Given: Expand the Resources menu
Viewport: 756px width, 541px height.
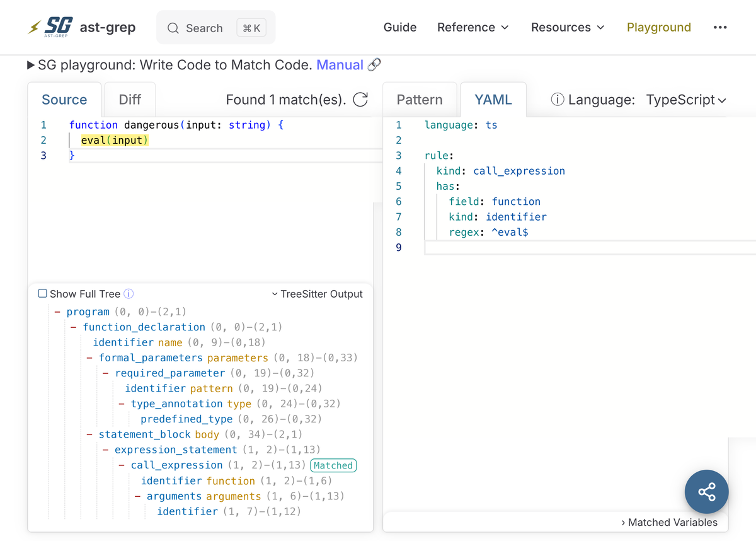Looking at the screenshot, I should (x=568, y=28).
